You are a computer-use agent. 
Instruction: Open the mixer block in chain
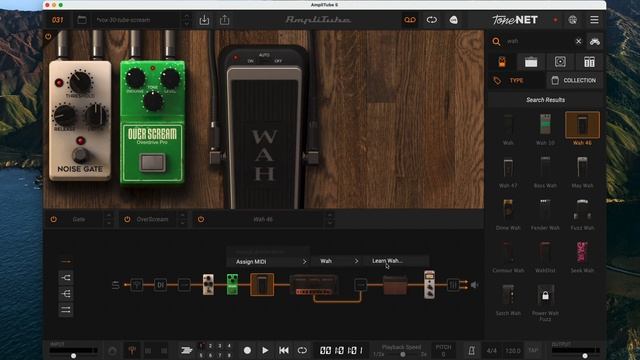click(x=453, y=284)
